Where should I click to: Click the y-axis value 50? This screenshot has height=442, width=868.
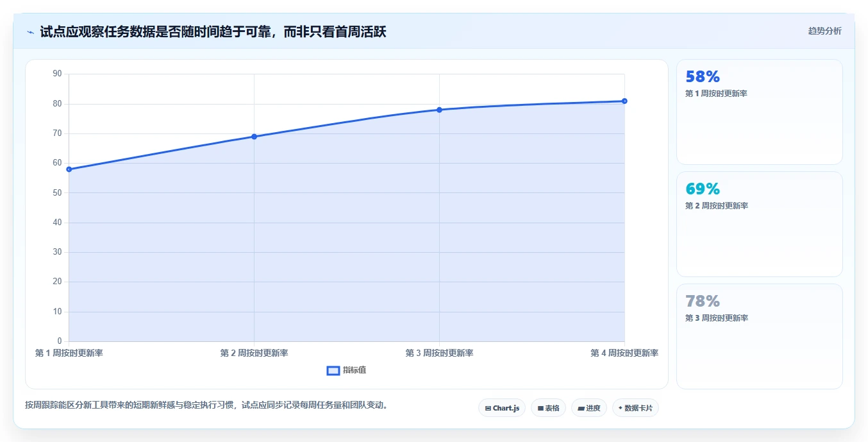pos(57,192)
